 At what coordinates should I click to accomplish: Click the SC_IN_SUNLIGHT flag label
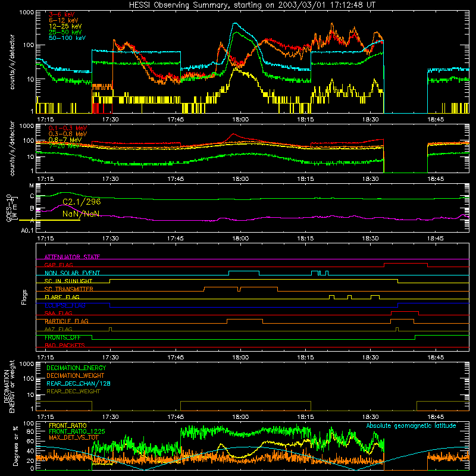[x=68, y=281]
